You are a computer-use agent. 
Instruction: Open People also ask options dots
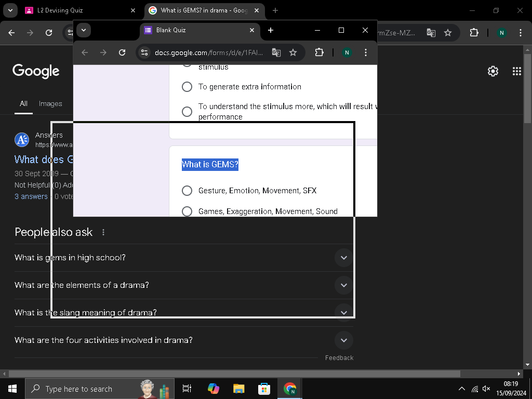point(103,232)
